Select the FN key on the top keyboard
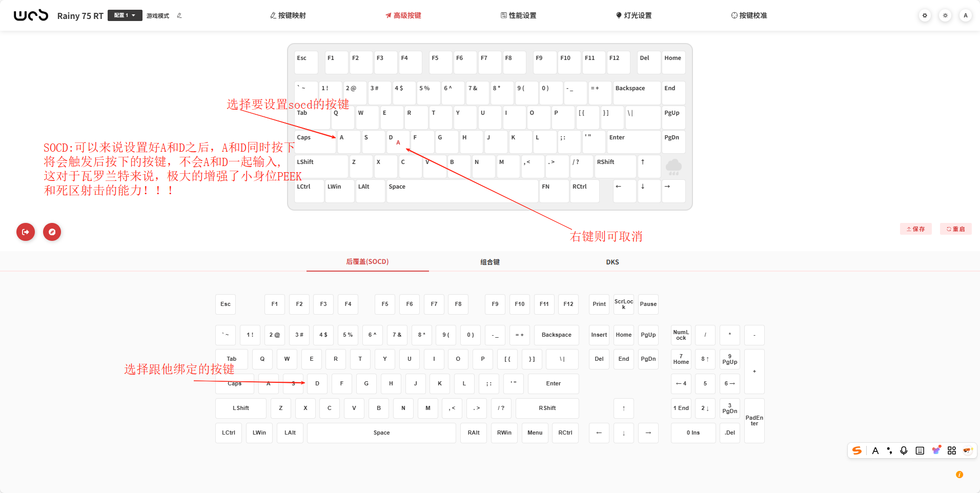This screenshot has width=980, height=493. [554, 191]
